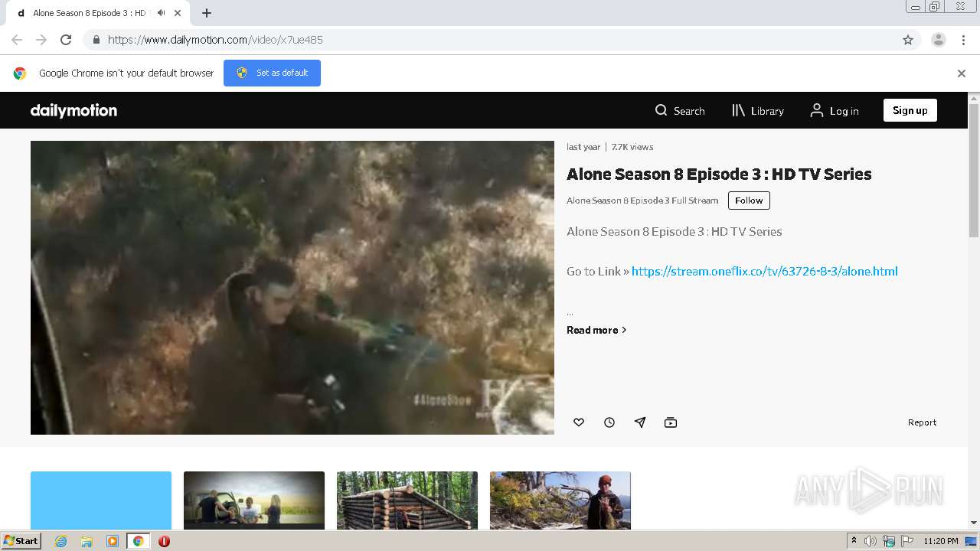Image resolution: width=980 pixels, height=551 pixels.
Task: Click the 7.7K views text
Action: 632,147
